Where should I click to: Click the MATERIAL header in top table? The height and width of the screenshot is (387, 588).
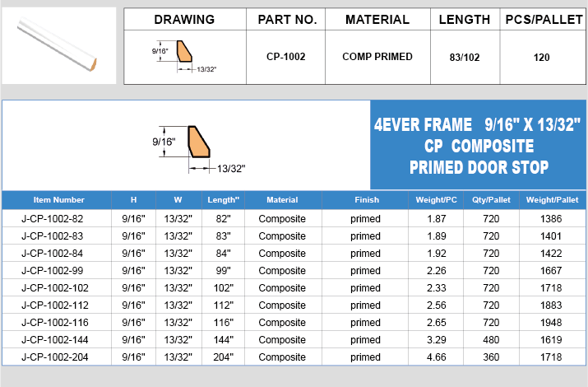tap(377, 20)
